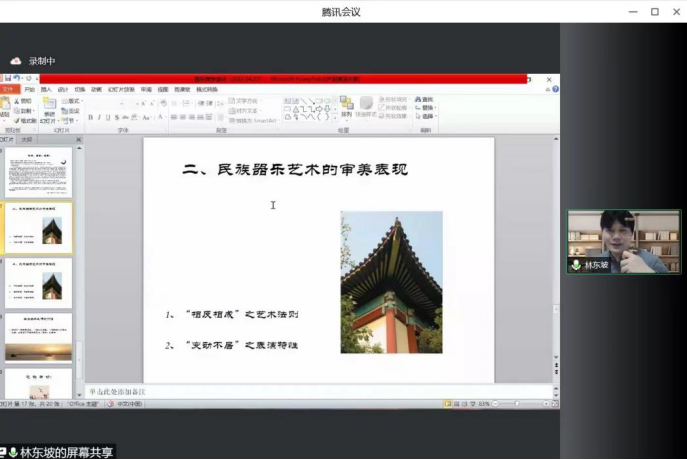Click the Bold formatting button
The image size is (687, 460).
tap(91, 117)
